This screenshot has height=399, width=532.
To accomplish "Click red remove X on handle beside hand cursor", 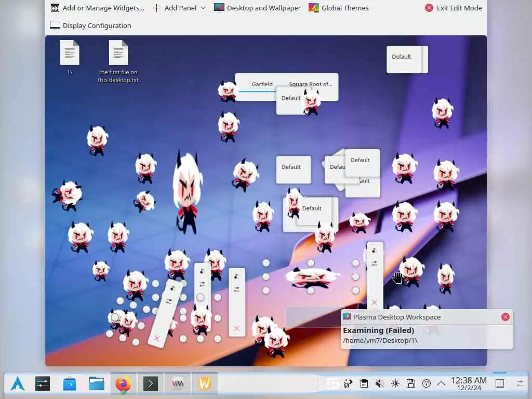I will coord(374,302).
